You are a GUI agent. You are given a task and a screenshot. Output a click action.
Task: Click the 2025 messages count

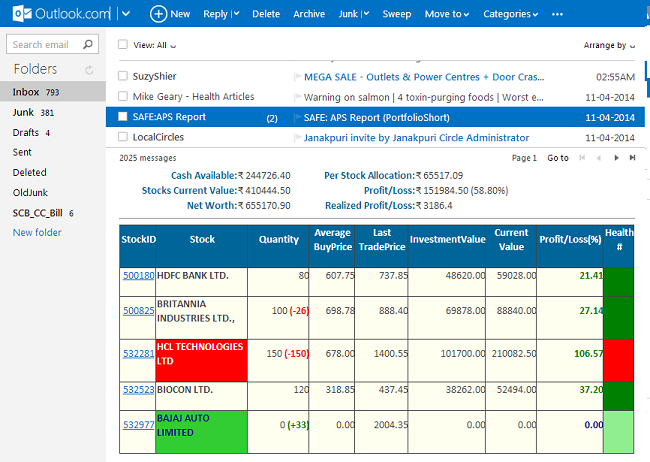tap(148, 158)
